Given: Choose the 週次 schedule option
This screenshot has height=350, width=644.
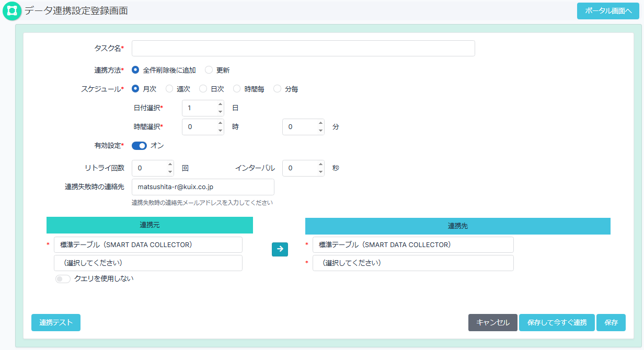Looking at the screenshot, I should (x=169, y=89).
